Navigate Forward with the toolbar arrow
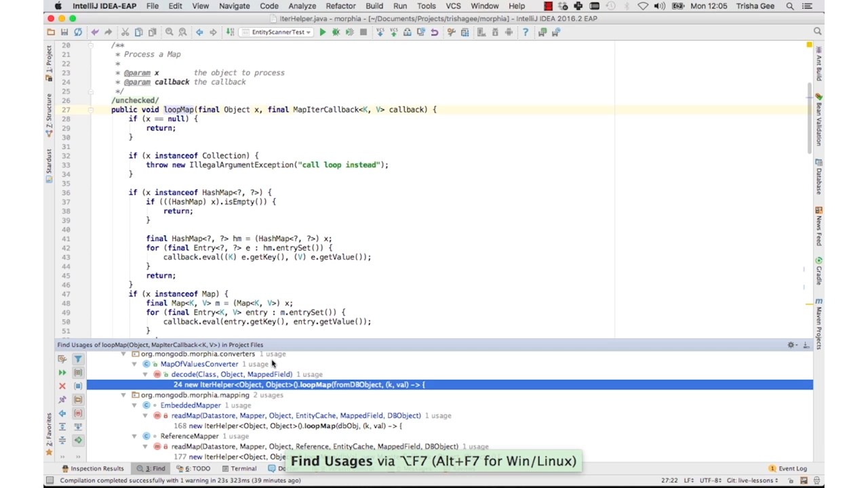Image resolution: width=868 pixels, height=488 pixels. tap(213, 32)
